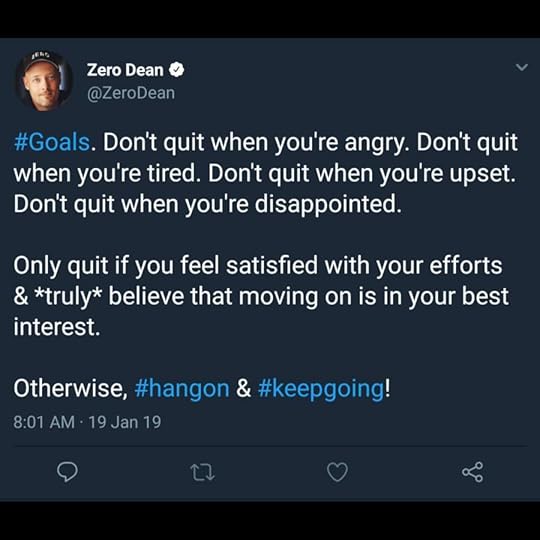Click the verified badge beside Zero Dean
Image resolution: width=540 pixels, height=540 pixels.
(x=176, y=70)
